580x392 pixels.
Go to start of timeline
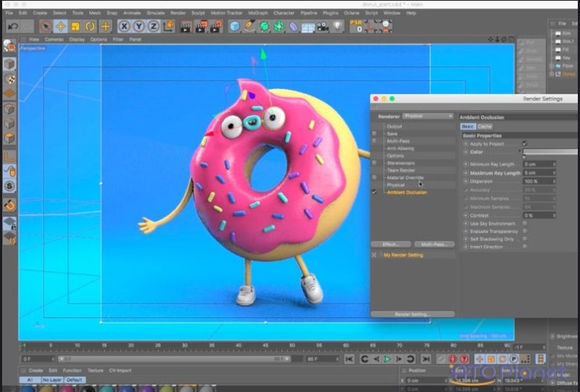click(349, 359)
